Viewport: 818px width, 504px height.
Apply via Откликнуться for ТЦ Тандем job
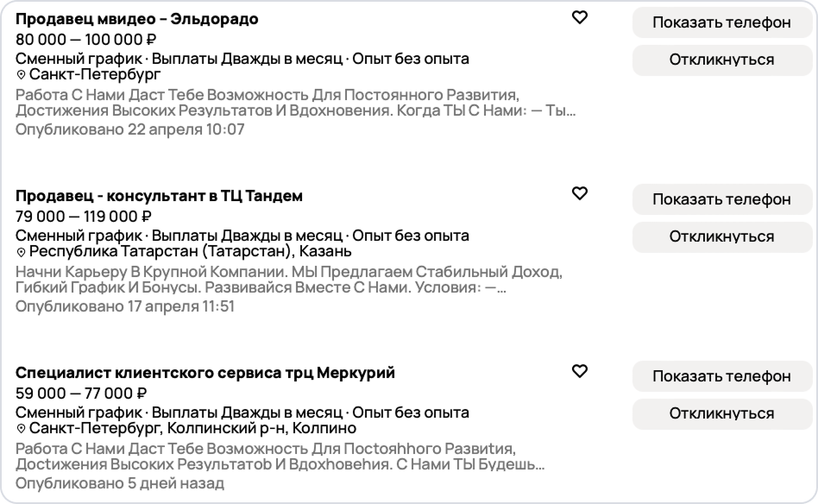click(x=721, y=236)
